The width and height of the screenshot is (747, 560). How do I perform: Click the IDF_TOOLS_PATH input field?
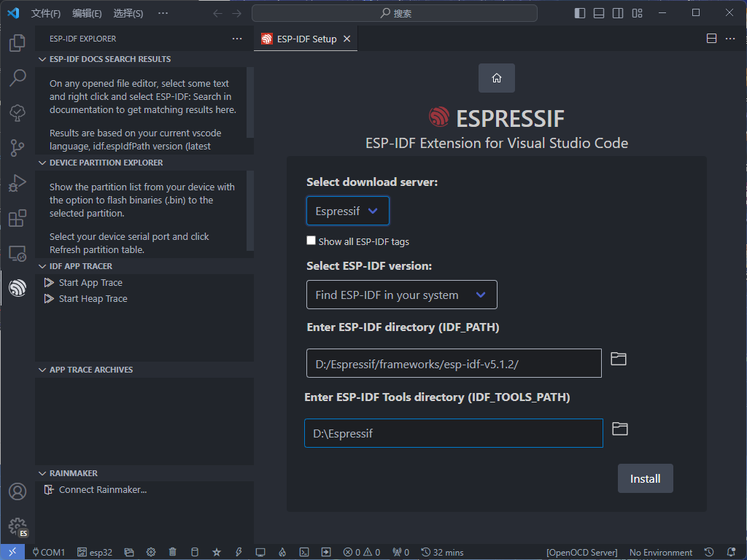click(454, 433)
